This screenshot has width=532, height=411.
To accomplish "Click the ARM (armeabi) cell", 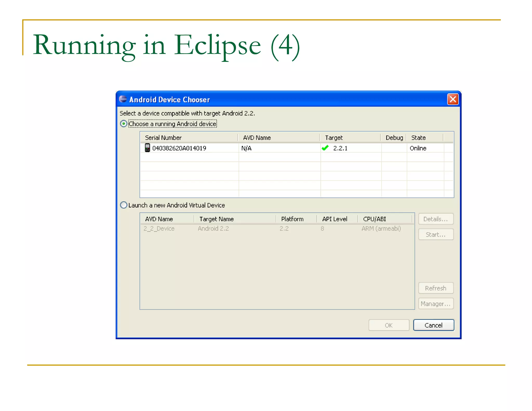I will click(x=381, y=229).
